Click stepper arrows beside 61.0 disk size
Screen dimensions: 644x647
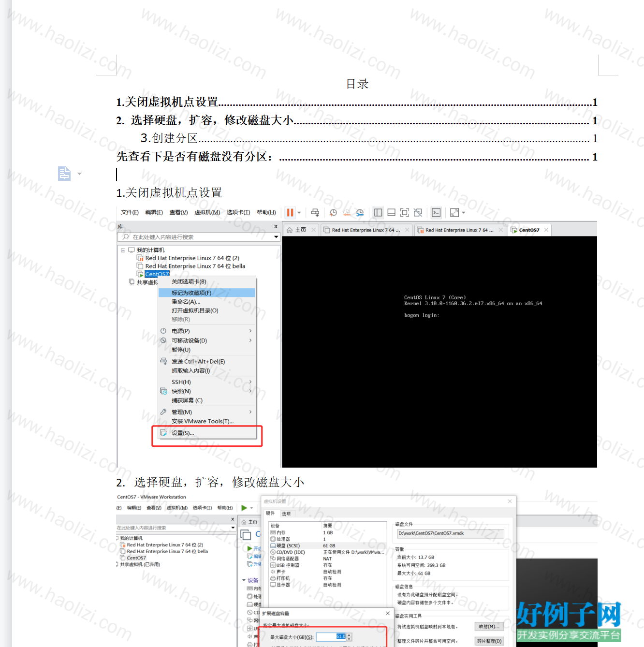coord(350,637)
